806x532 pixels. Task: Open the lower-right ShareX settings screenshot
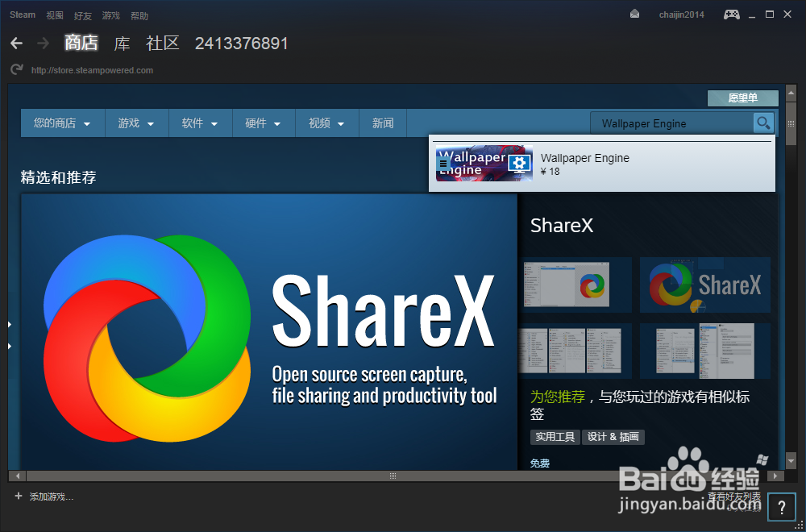click(x=705, y=351)
